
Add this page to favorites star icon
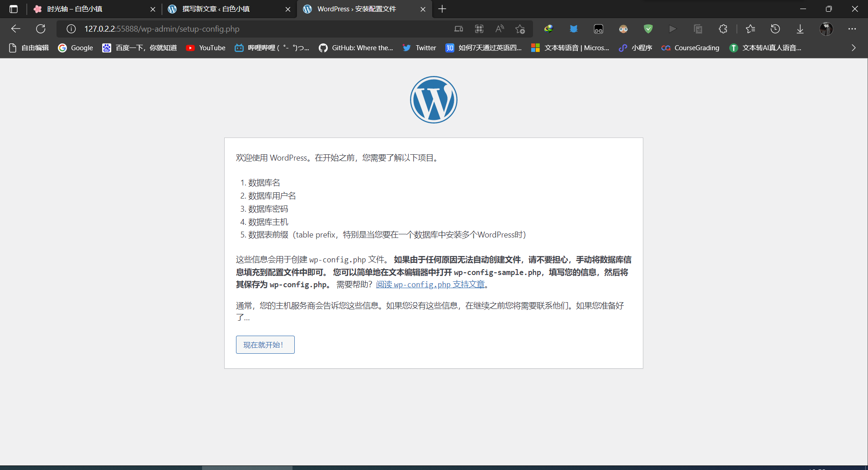520,29
